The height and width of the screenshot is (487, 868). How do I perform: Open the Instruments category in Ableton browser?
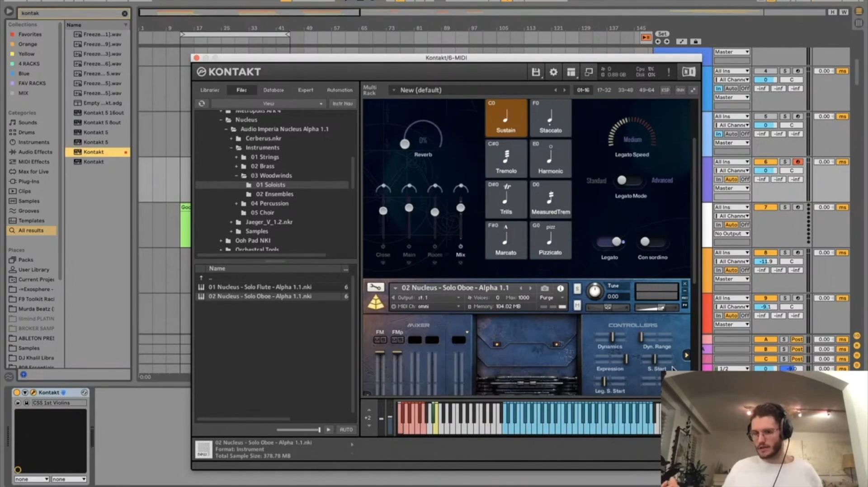point(33,142)
